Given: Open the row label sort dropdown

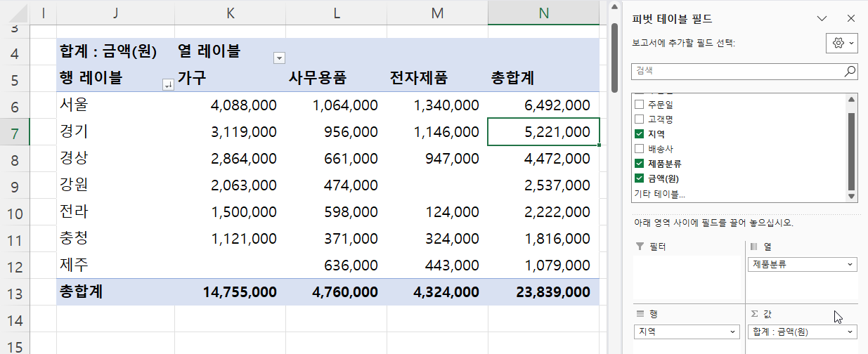Looking at the screenshot, I should 168,85.
